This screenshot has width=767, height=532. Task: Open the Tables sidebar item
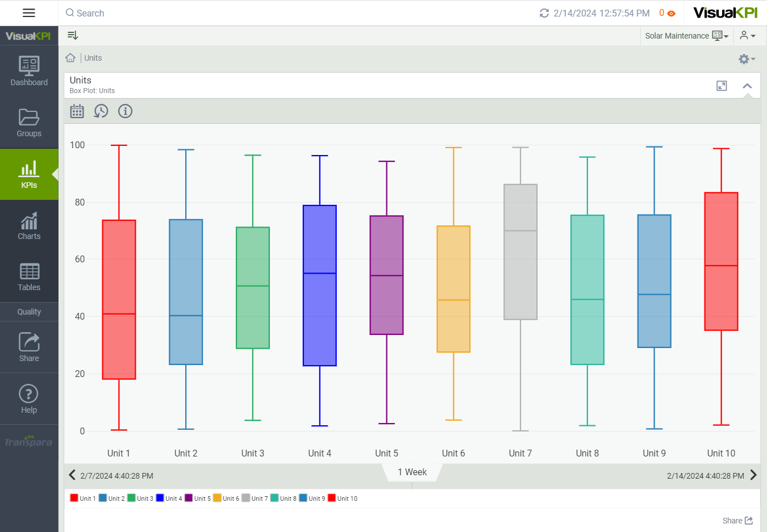[29, 277]
